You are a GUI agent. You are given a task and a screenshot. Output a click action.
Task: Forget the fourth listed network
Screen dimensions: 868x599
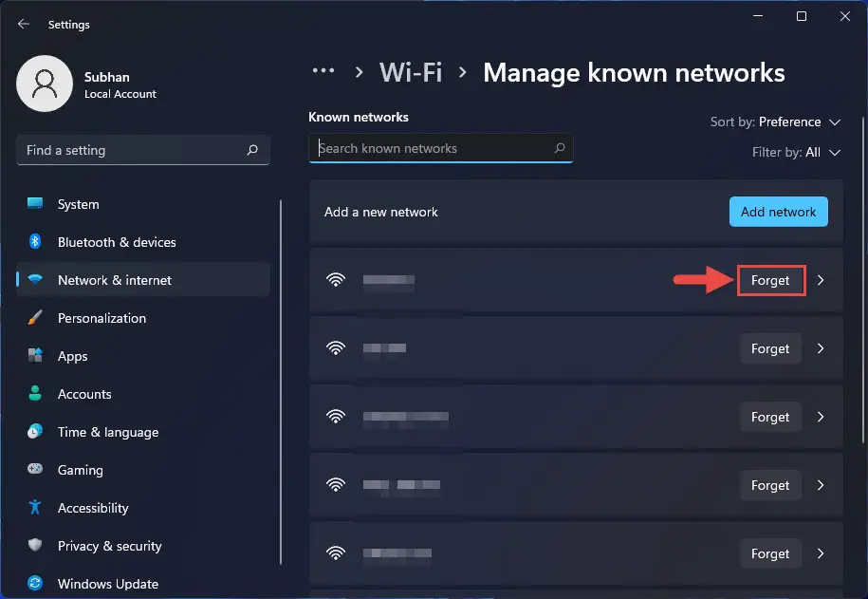tap(770, 485)
